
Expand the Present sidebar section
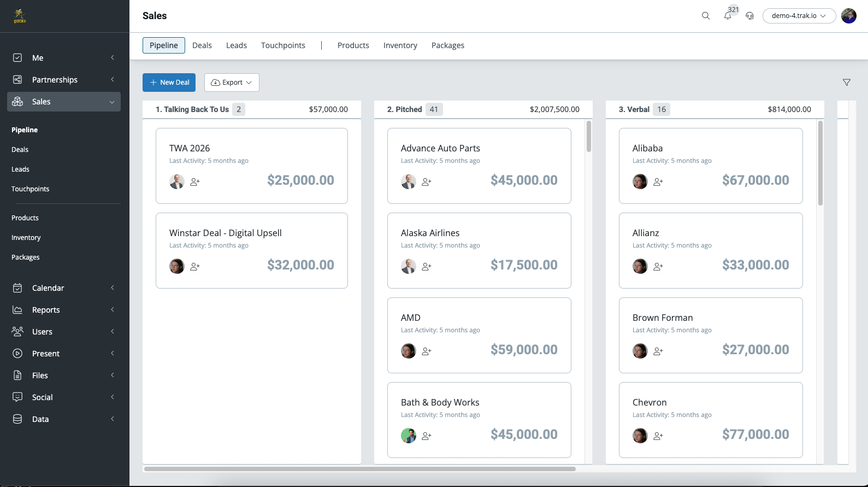113,354
